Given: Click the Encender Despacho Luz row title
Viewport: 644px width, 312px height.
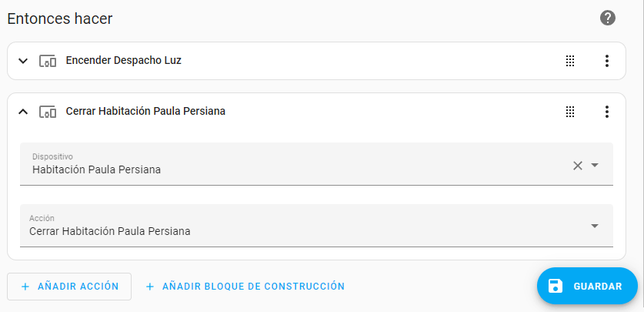Looking at the screenshot, I should (124, 61).
